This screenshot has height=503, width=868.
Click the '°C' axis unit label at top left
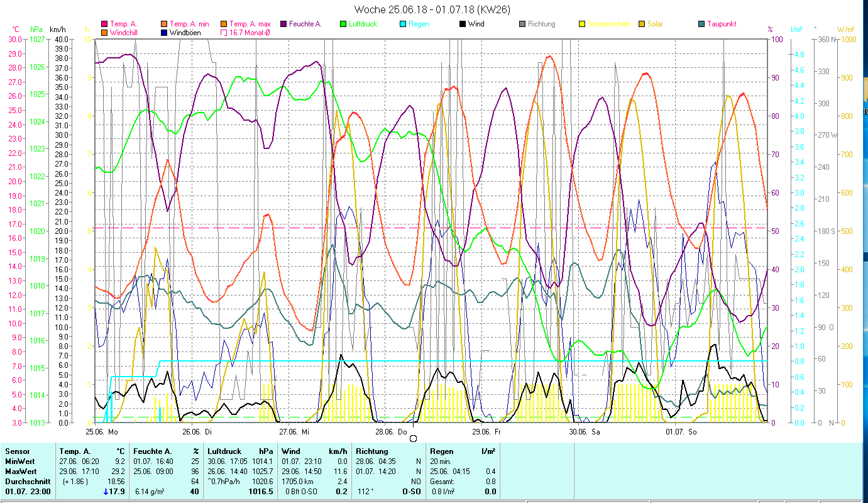tap(16, 29)
